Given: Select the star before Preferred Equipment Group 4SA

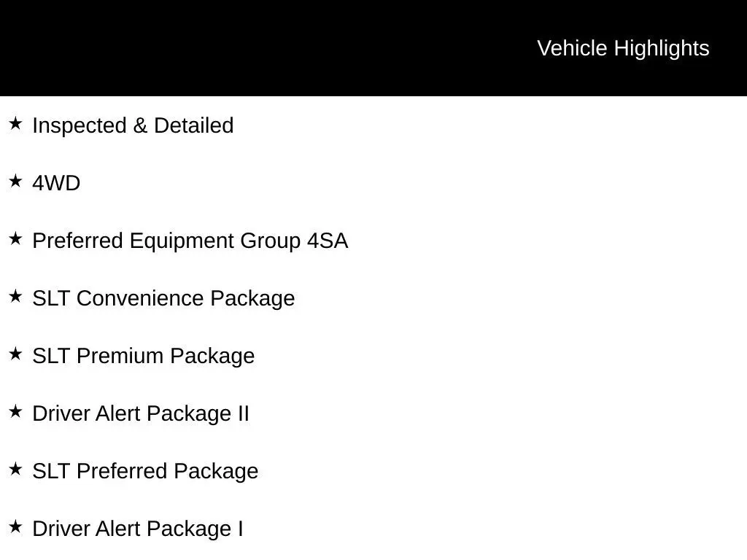Looking at the screenshot, I should click(15, 239).
